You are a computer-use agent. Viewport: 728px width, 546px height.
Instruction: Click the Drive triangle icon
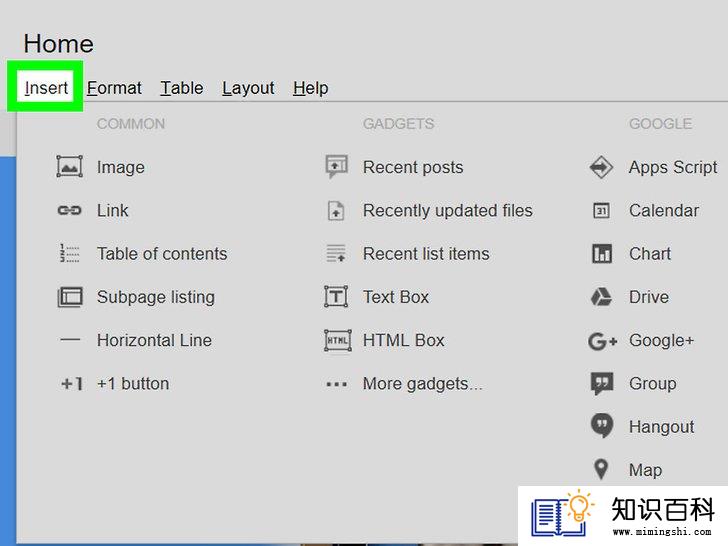coord(602,297)
